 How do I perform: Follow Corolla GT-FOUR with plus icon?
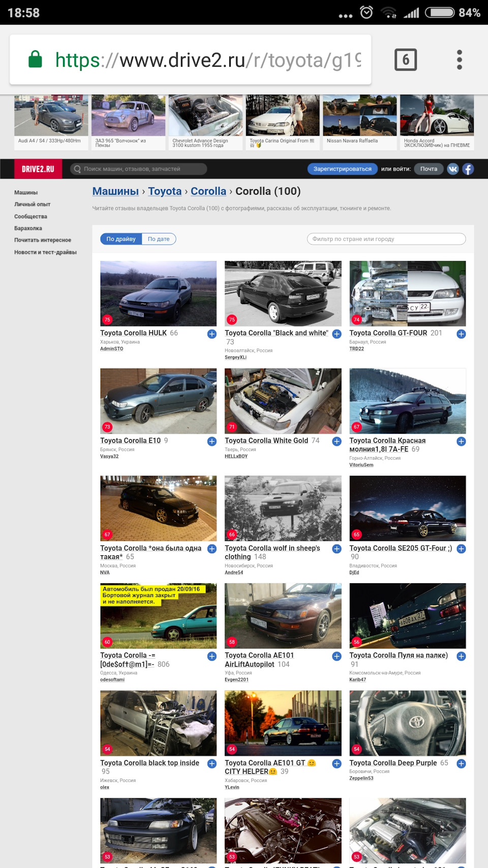(461, 334)
